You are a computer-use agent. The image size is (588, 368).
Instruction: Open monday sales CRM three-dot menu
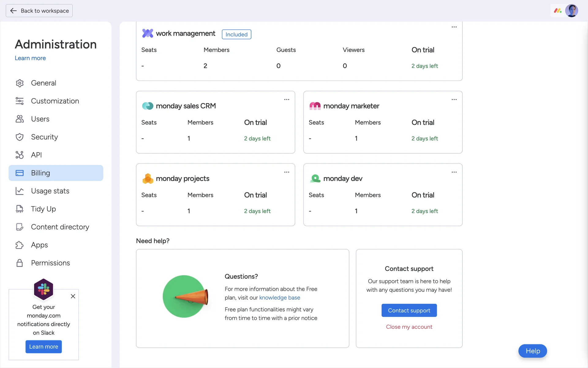[286, 100]
